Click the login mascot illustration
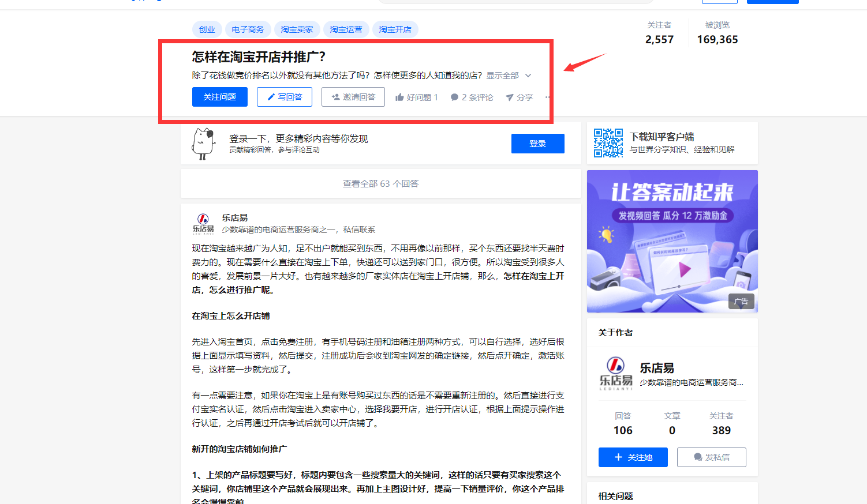The height and width of the screenshot is (504, 867). tap(203, 144)
